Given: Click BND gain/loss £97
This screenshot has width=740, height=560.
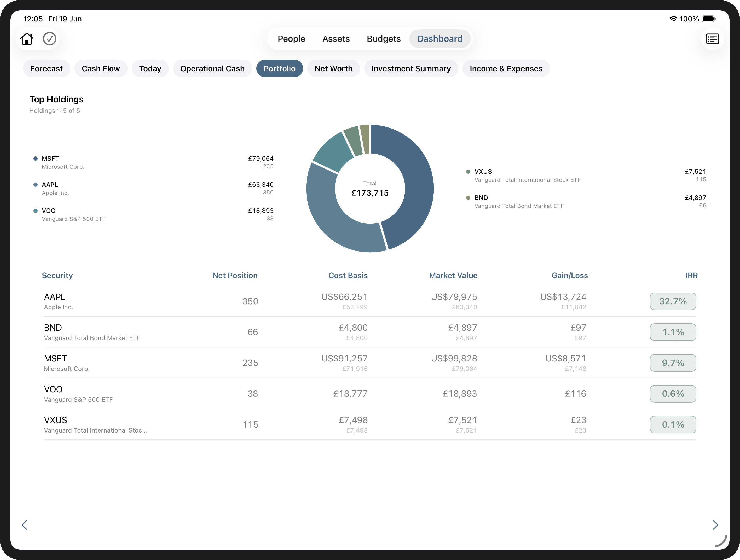Looking at the screenshot, I should 579,328.
